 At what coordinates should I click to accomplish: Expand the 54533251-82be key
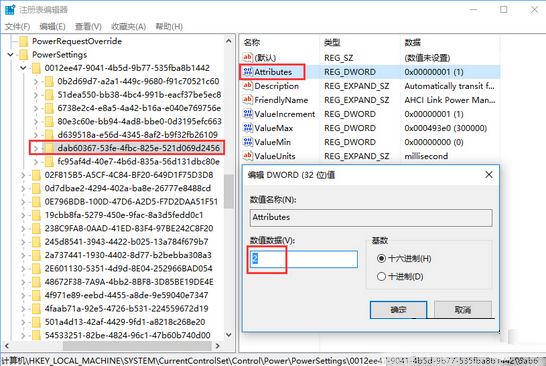[23, 335]
